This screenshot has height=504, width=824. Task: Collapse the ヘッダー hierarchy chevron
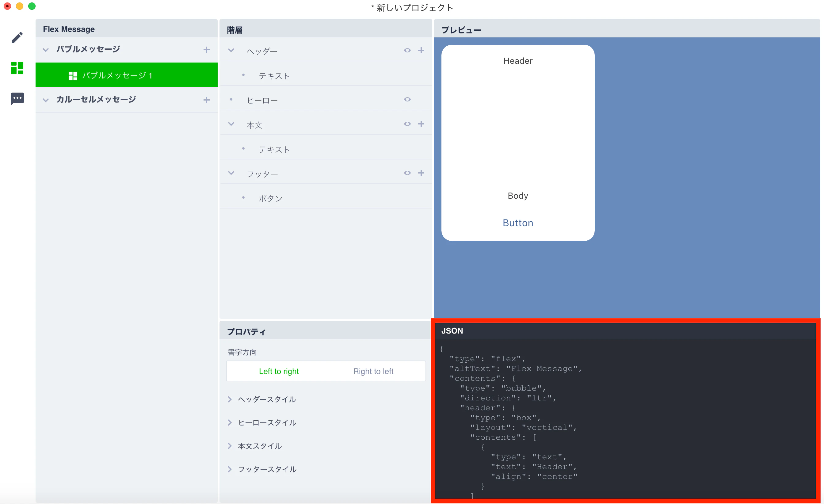(231, 50)
